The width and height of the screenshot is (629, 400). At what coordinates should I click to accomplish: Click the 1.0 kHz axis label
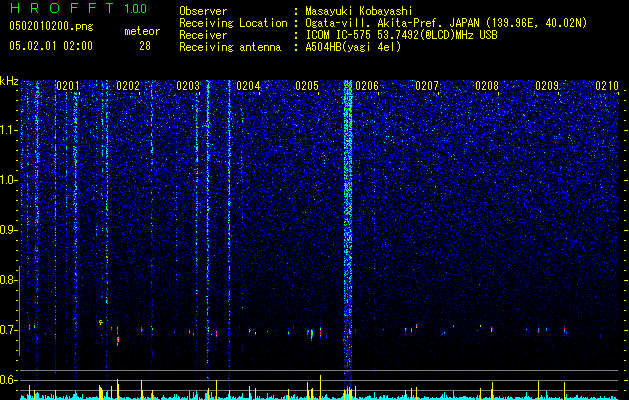point(9,180)
